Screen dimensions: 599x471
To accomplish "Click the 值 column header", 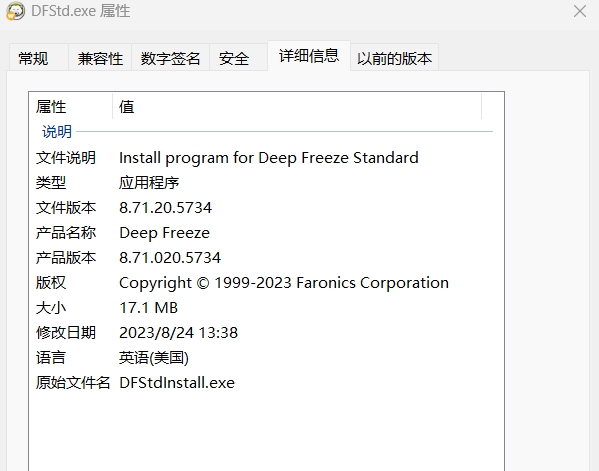I will [x=297, y=106].
